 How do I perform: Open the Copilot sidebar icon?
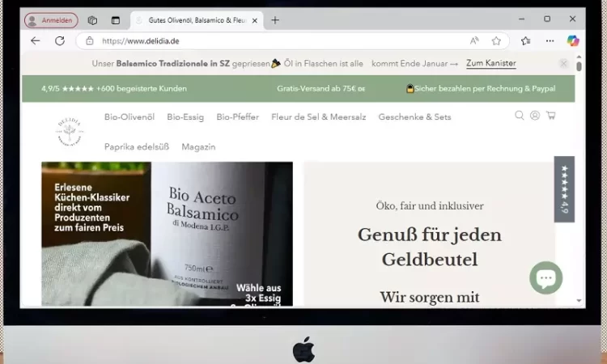(x=573, y=40)
